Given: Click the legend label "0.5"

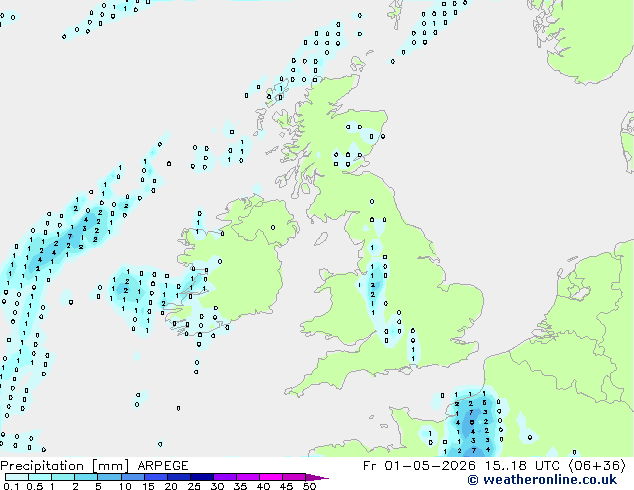Looking at the screenshot, I should point(34,486).
